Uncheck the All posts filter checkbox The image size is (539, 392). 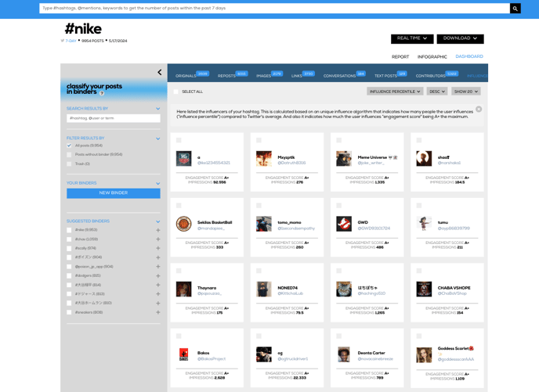point(69,146)
